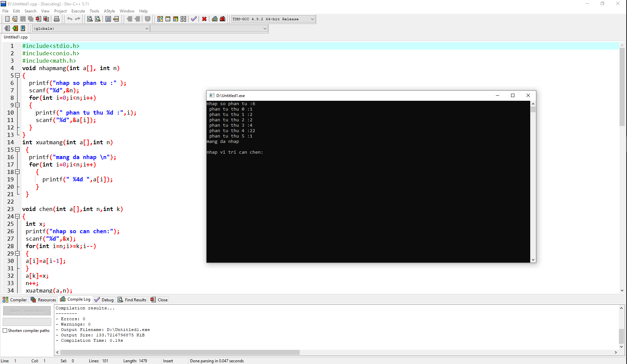This screenshot has height=364, width=627.
Task: Select the Untitled1.cpp editor tab
Action: [x=16, y=37]
